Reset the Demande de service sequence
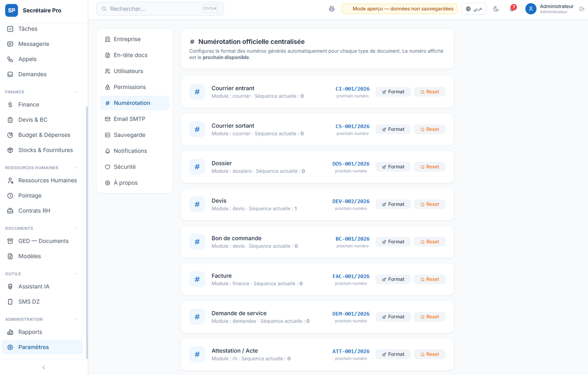588x375 pixels. tap(430, 317)
